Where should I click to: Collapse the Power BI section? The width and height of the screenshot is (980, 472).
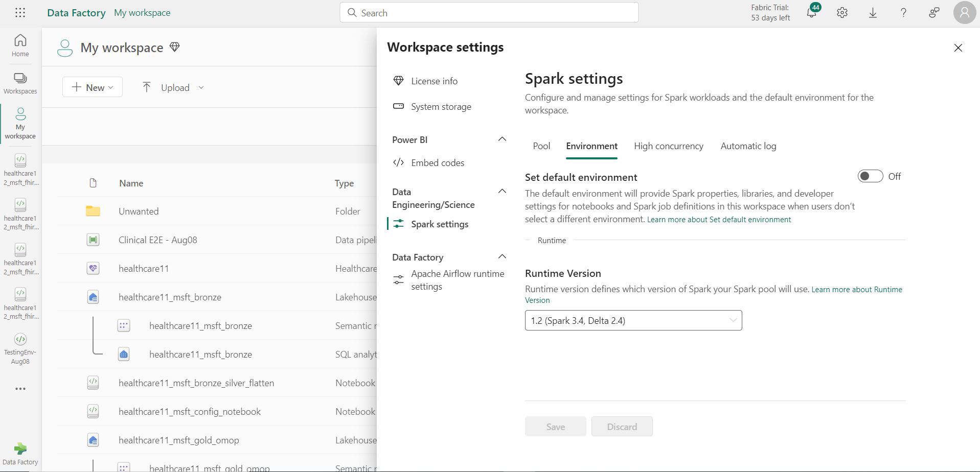pos(502,139)
